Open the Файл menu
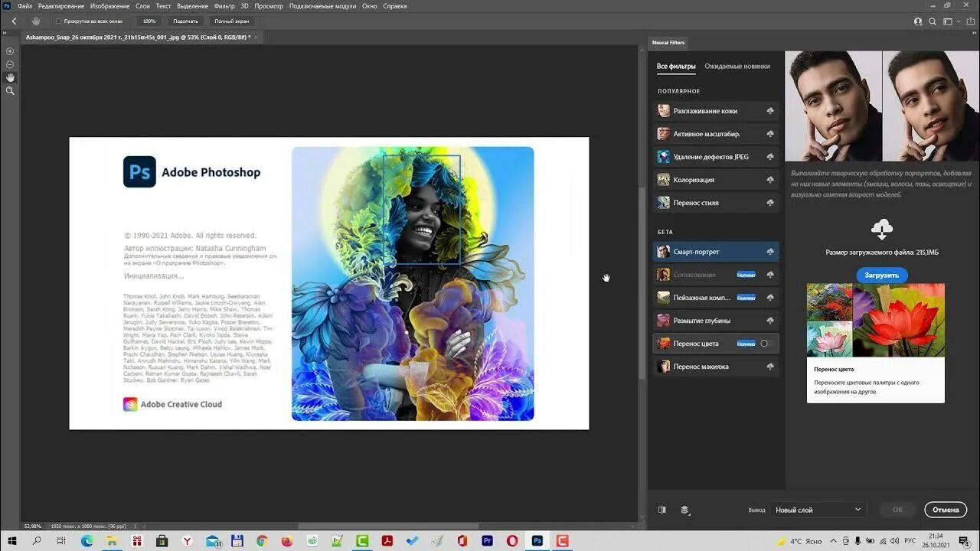Viewport: 980px width, 551px height. click(24, 6)
